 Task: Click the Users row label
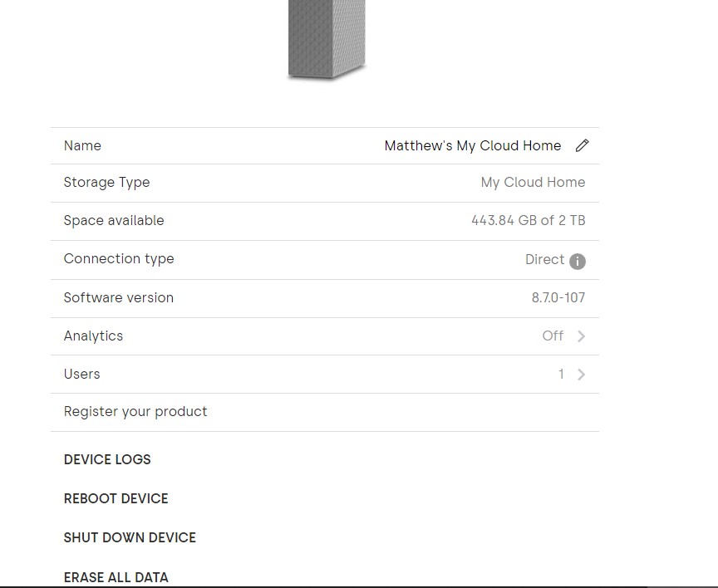[82, 375]
